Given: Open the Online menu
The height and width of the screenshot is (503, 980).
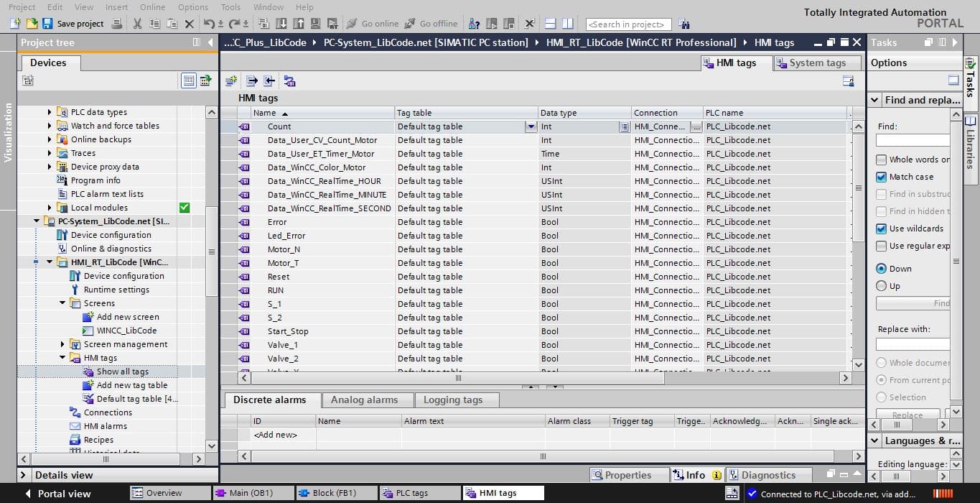Looking at the screenshot, I should (152, 6).
